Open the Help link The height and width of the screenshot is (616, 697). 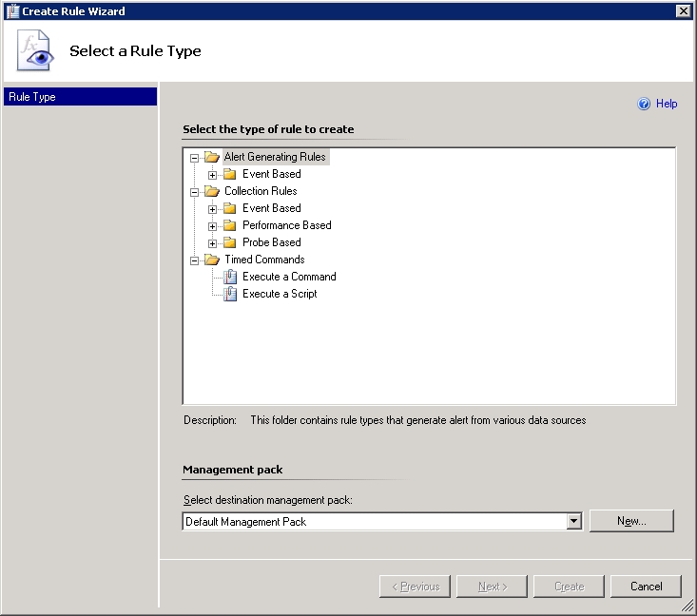point(667,104)
